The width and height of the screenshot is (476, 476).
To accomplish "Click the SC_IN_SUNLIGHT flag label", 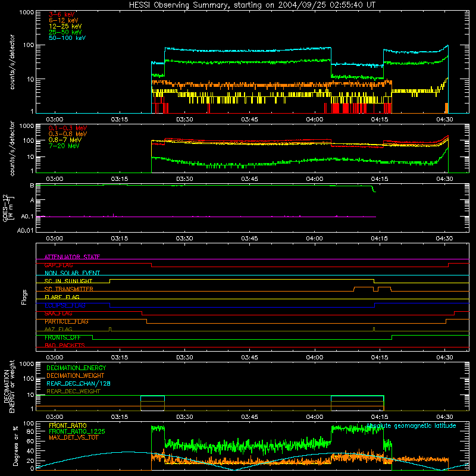I will pyautogui.click(x=68, y=281).
